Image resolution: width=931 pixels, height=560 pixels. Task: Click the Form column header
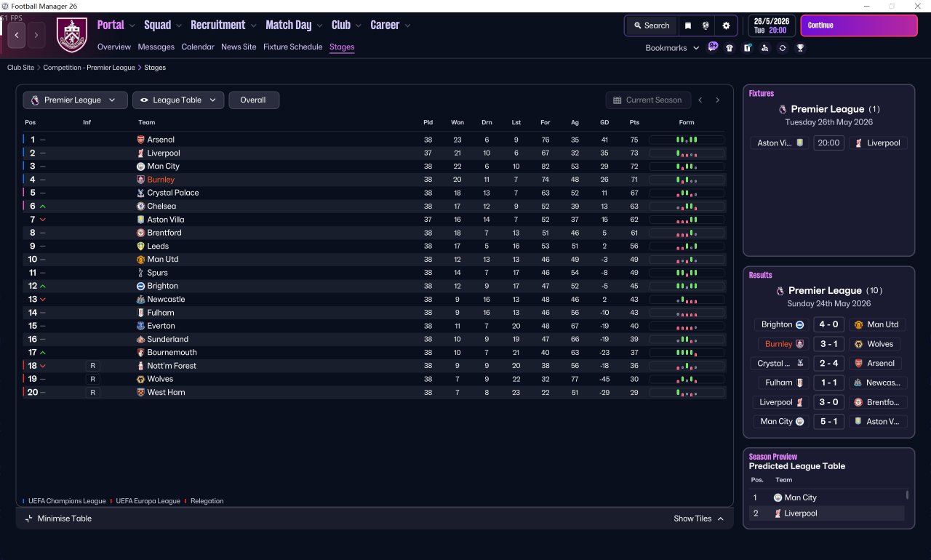687,122
